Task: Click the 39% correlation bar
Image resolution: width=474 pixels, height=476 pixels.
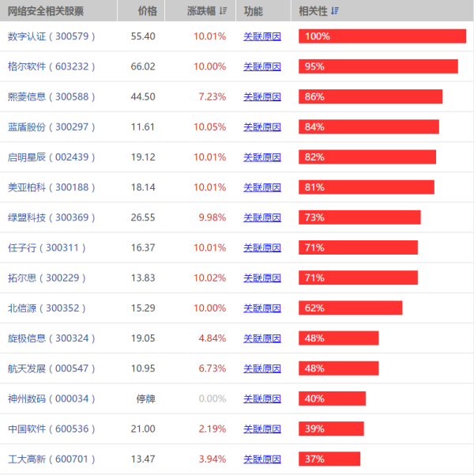Action: click(331, 429)
